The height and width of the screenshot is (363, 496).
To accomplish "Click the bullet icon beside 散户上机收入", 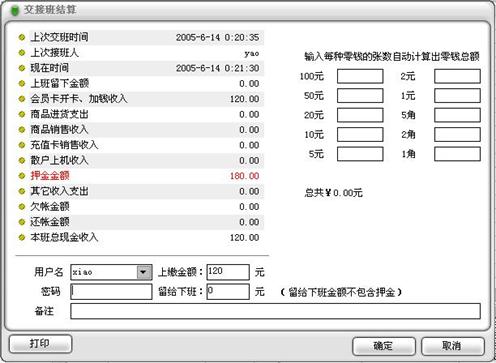I will pyautogui.click(x=22, y=160).
